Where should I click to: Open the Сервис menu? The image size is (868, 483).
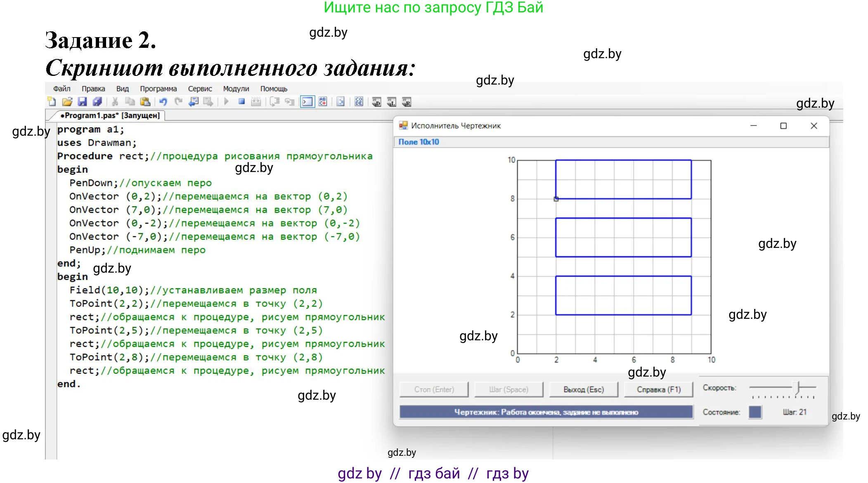[200, 89]
